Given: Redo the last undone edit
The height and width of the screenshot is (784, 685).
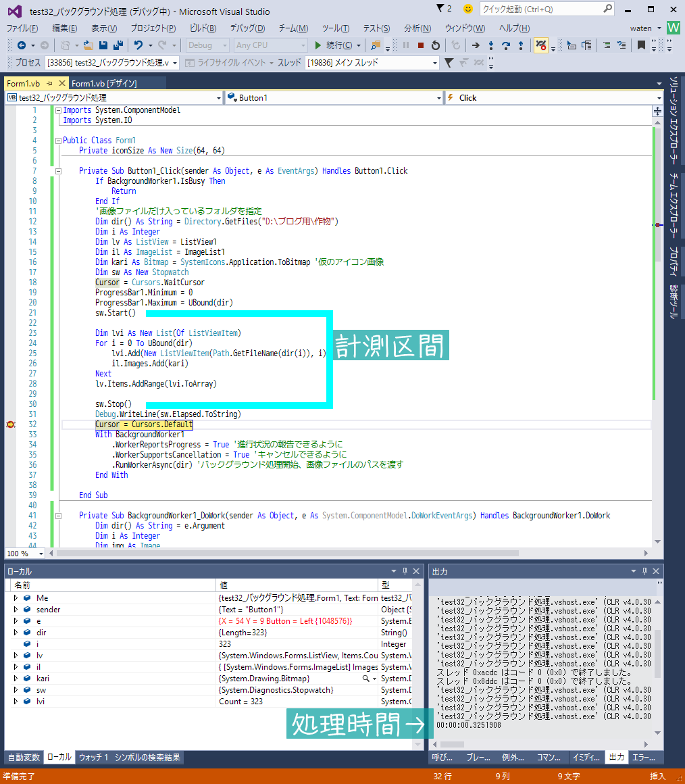Looking at the screenshot, I should point(161,46).
